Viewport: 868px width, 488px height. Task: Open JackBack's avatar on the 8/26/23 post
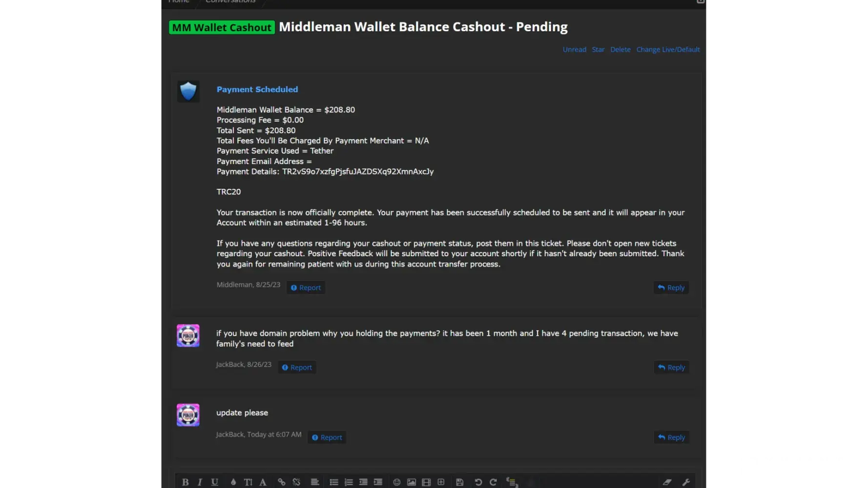pyautogui.click(x=188, y=336)
